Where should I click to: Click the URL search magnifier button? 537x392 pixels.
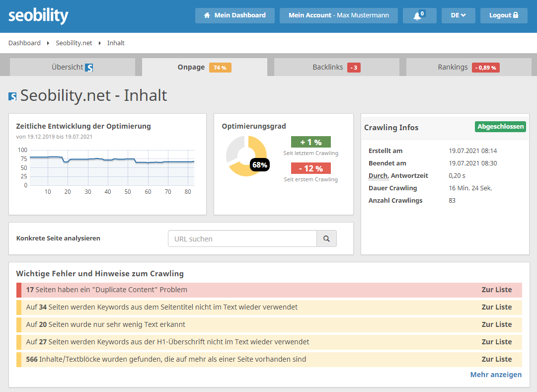coord(326,238)
